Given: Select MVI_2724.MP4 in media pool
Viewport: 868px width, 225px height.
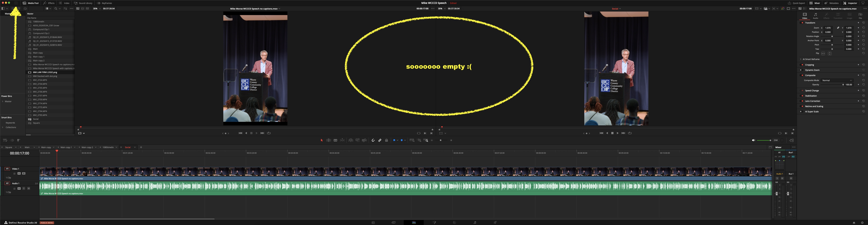Looking at the screenshot, I should tap(50, 80).
